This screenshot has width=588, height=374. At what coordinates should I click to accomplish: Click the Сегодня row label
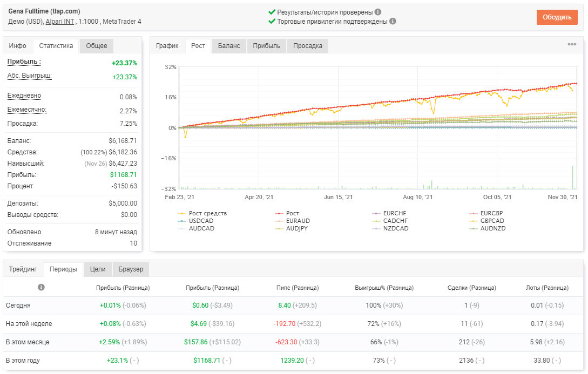click(x=18, y=305)
